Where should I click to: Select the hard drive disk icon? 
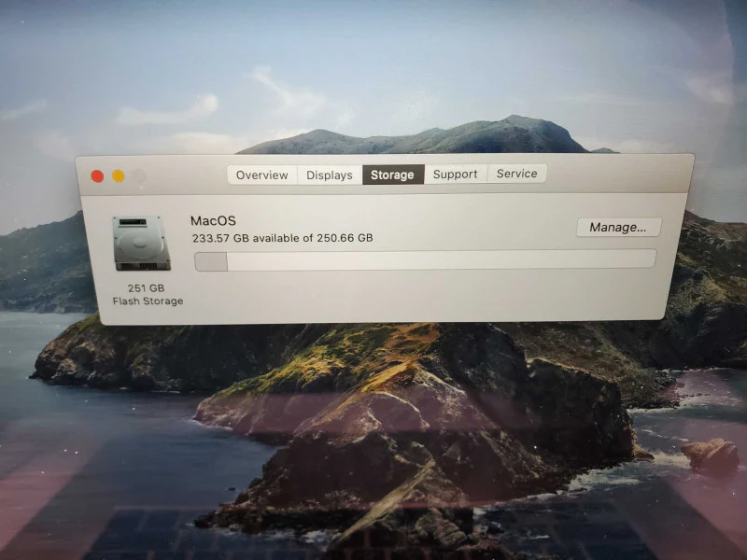coord(142,243)
